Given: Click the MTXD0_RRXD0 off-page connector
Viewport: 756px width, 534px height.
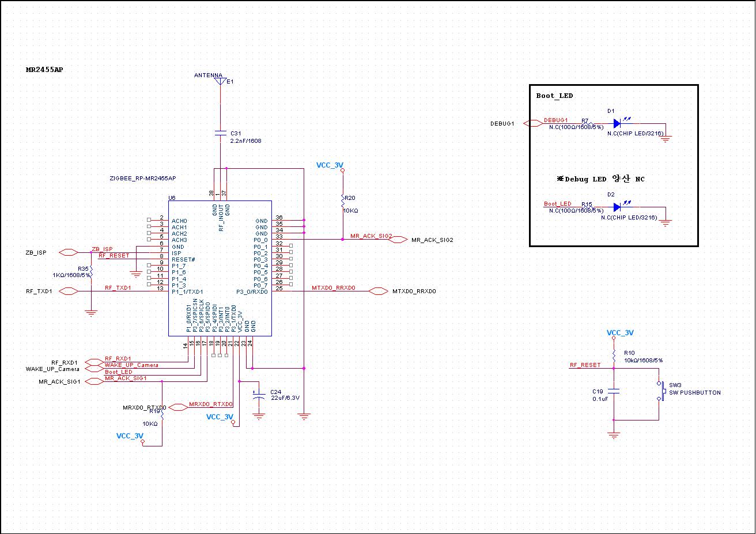Looking at the screenshot, I should 378,291.
